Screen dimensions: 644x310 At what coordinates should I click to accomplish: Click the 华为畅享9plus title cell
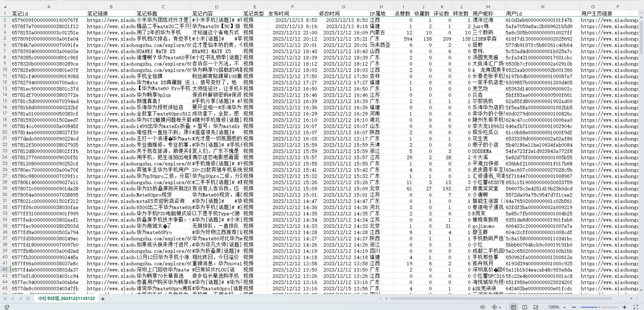click(x=164, y=95)
